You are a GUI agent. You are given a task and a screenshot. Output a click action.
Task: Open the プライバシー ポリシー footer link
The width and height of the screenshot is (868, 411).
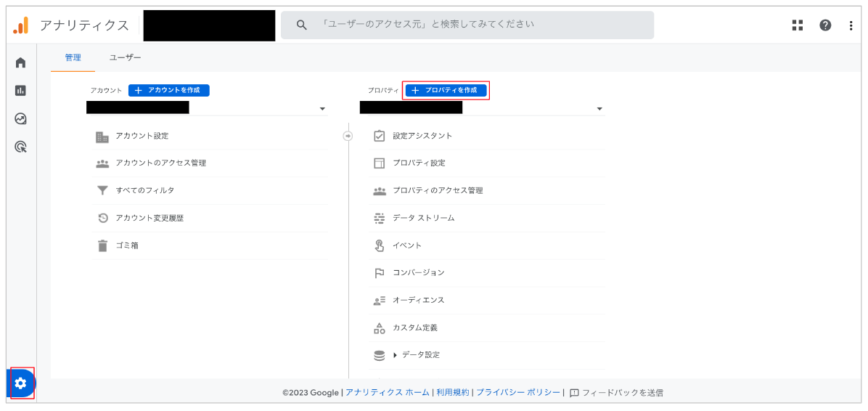tap(518, 393)
